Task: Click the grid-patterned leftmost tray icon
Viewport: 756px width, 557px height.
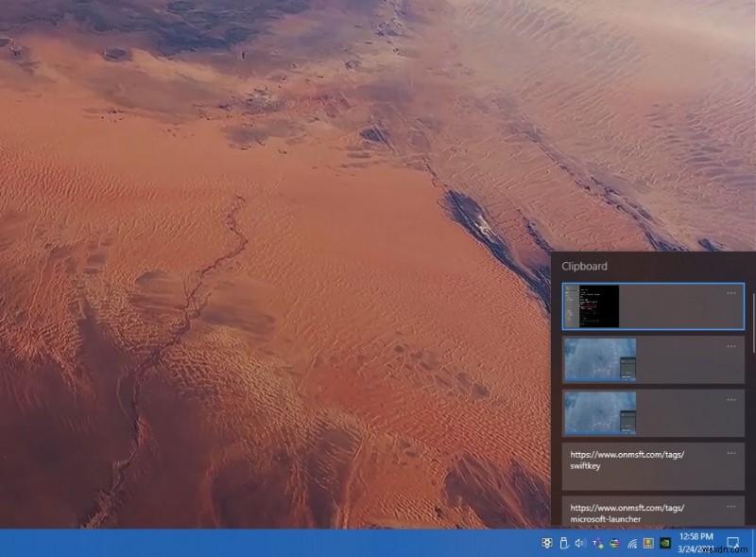Action: tap(546, 542)
